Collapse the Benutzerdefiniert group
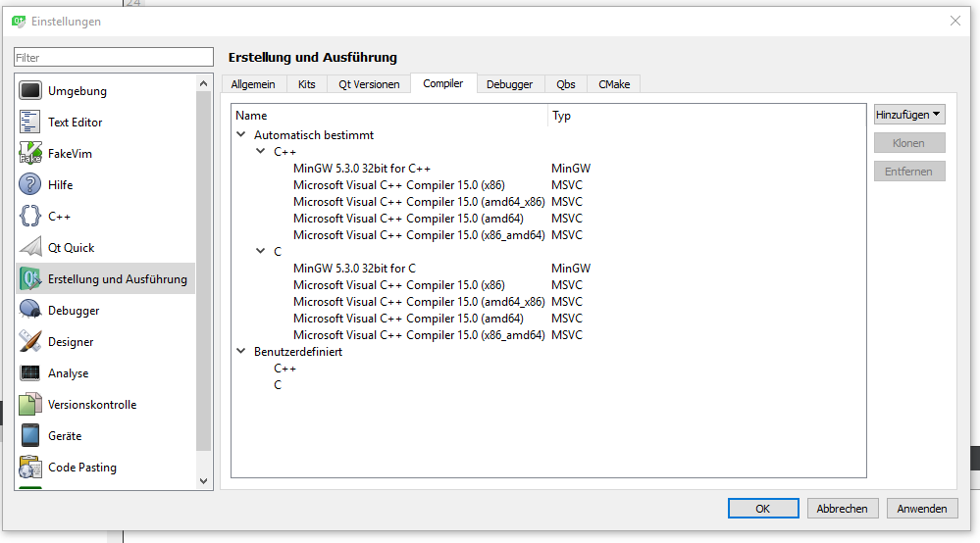980x543 pixels. [x=241, y=351]
